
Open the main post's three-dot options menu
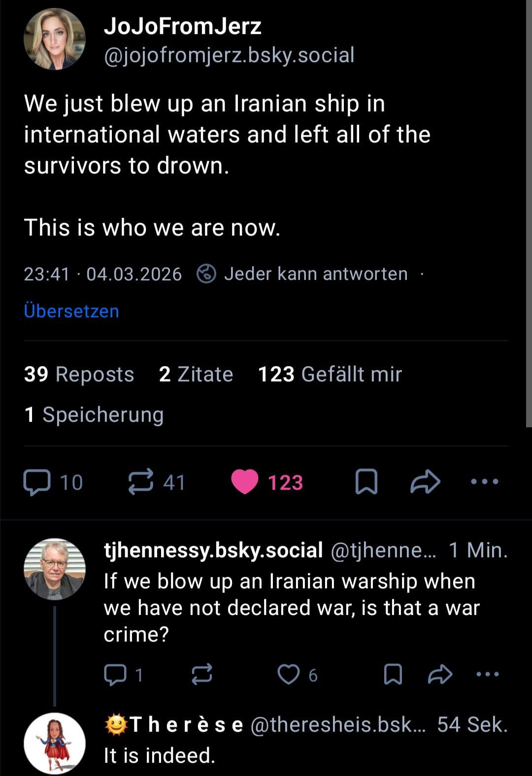[x=485, y=482]
